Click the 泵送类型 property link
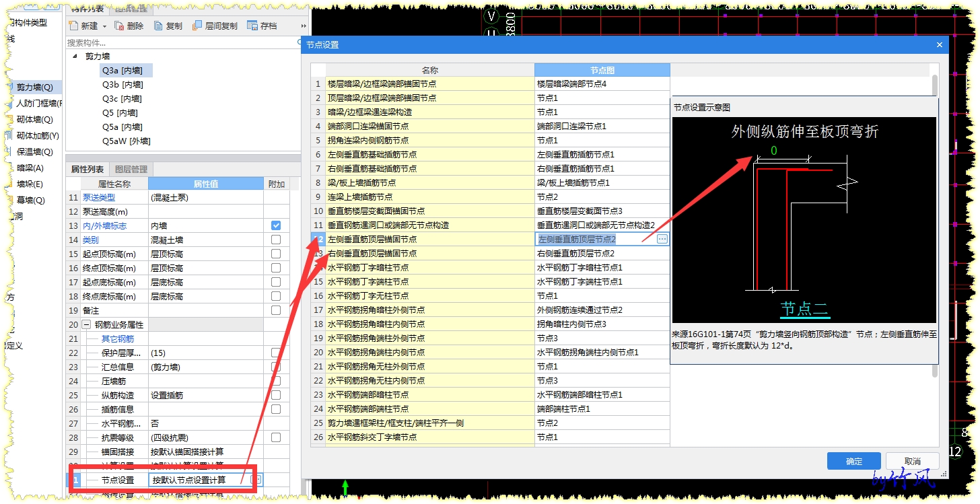 (99, 198)
